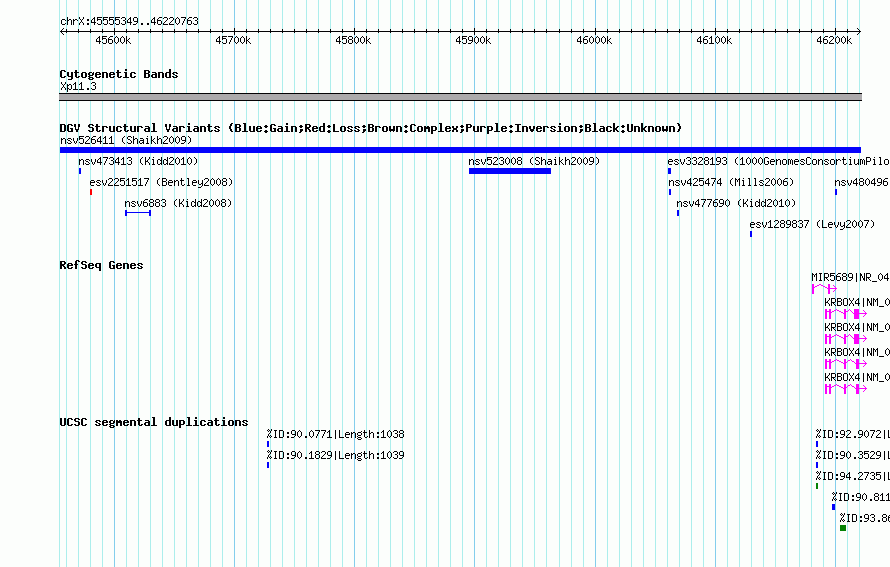Viewport: 890px width, 567px height.
Task: Click the 45700k ruler tick label
Action: [x=233, y=40]
